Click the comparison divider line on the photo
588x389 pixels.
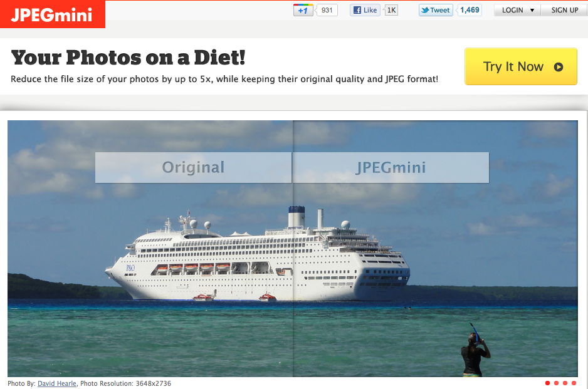(x=293, y=249)
